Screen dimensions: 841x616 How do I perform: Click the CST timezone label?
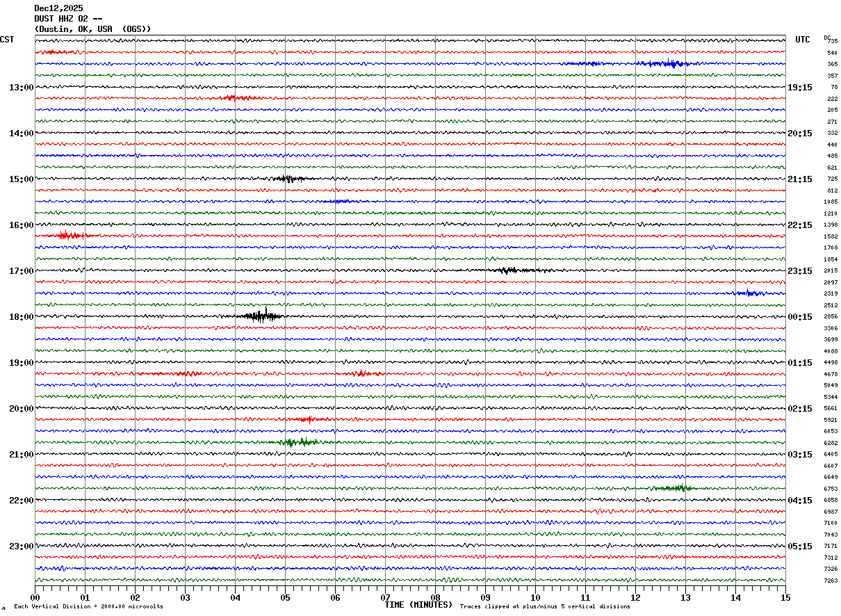[x=7, y=40]
